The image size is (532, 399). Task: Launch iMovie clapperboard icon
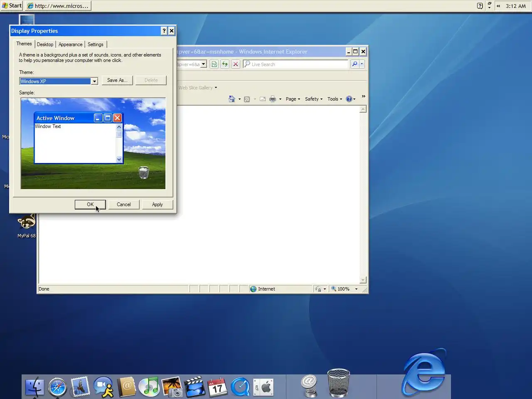coord(195,387)
